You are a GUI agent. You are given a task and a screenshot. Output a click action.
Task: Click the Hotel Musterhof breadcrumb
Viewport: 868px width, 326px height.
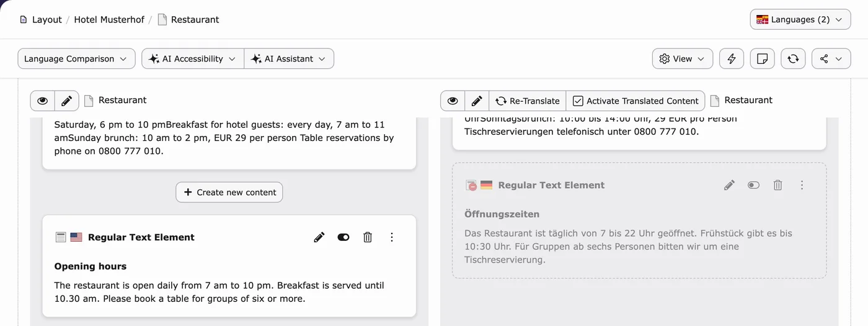[x=109, y=19]
